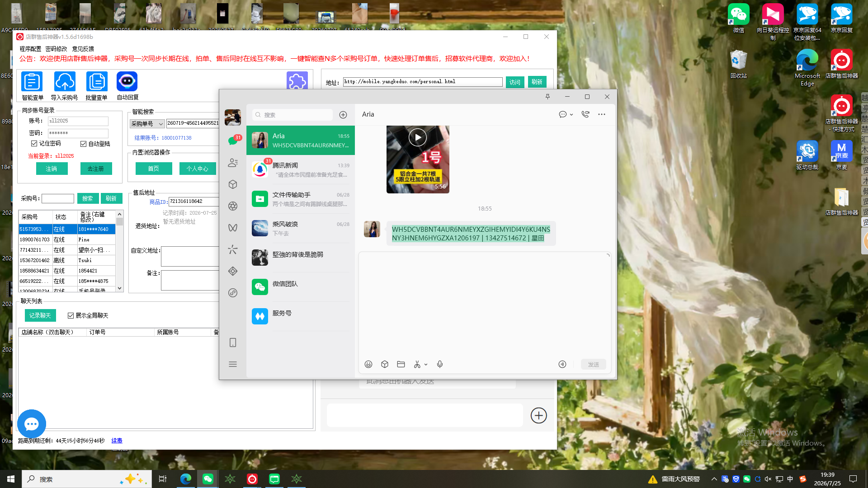Screen dimensions: 868x488
Task: Click the 注销 button
Action: point(52,169)
